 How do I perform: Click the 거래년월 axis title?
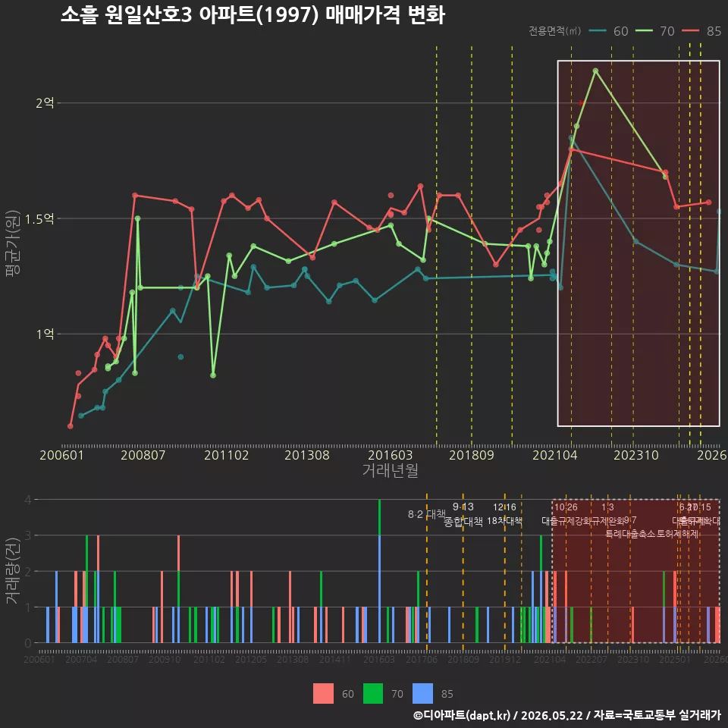coord(390,470)
